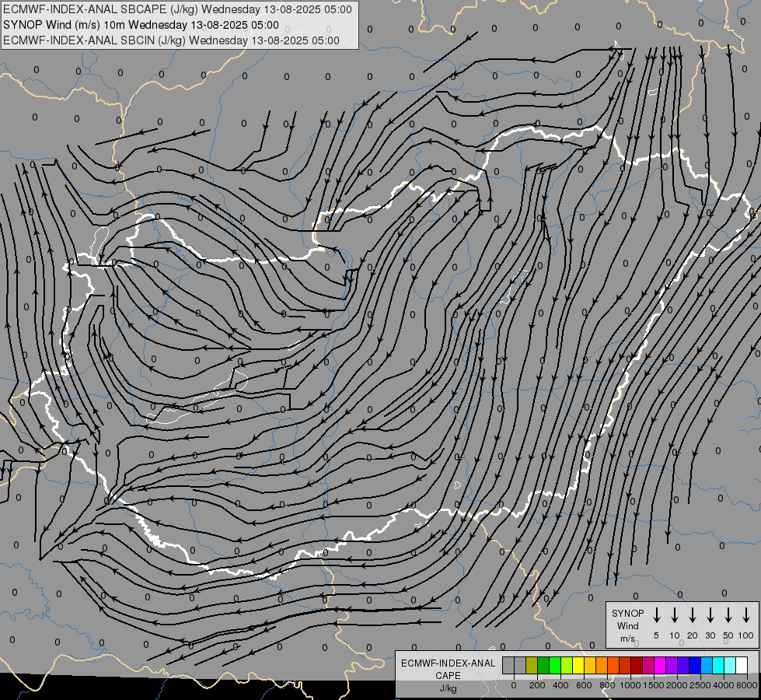Click the wind arrow above the 10 m/s label
The image size is (761, 700).
[675, 614]
